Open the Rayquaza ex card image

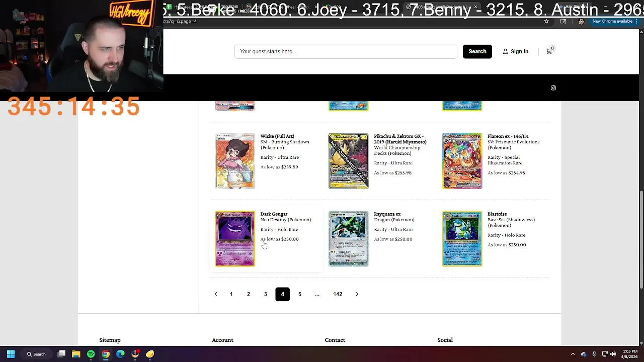[348, 239]
